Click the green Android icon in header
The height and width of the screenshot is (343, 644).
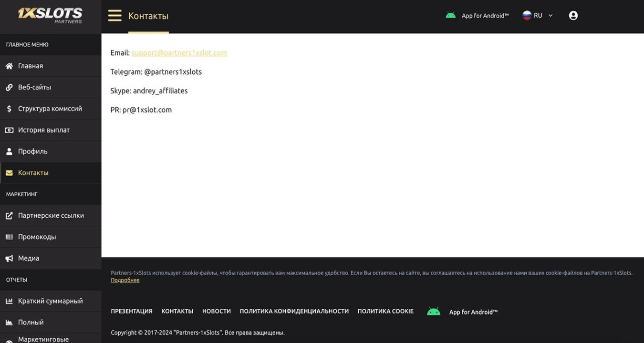pos(450,16)
